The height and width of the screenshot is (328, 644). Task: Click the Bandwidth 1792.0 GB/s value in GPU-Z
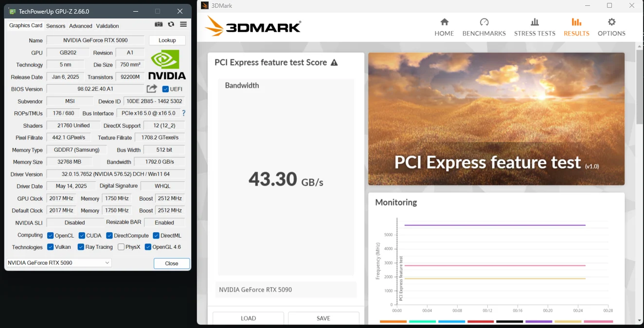point(160,162)
